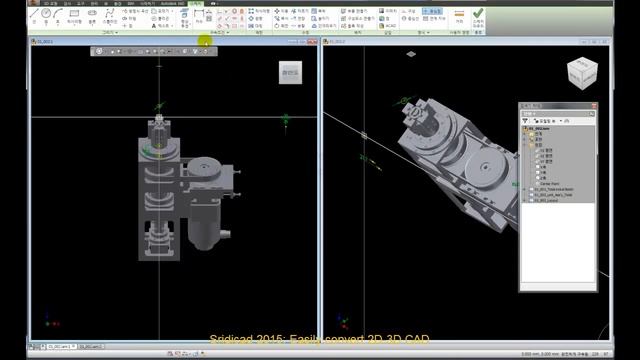Image resolution: width=640 pixels, height=360 pixels.
Task: Select the Trim tool in Modify panel
Action: point(300,11)
